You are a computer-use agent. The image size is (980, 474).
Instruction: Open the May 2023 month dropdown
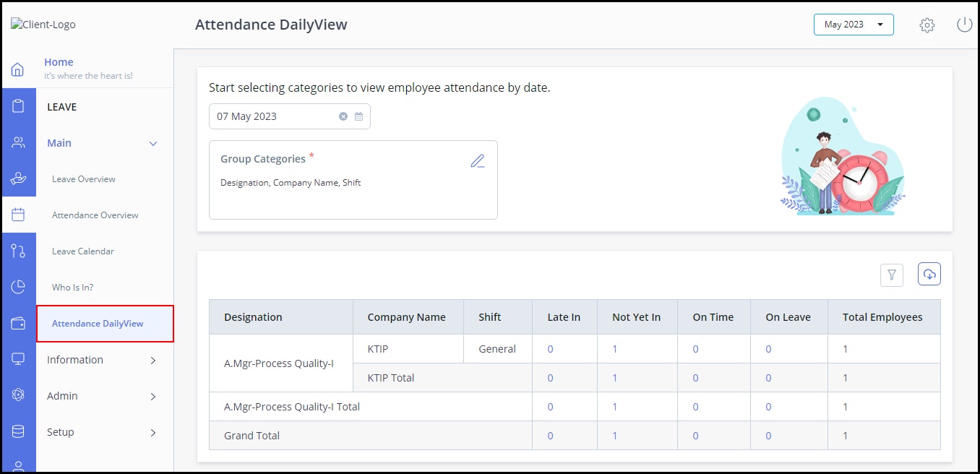tap(854, 24)
